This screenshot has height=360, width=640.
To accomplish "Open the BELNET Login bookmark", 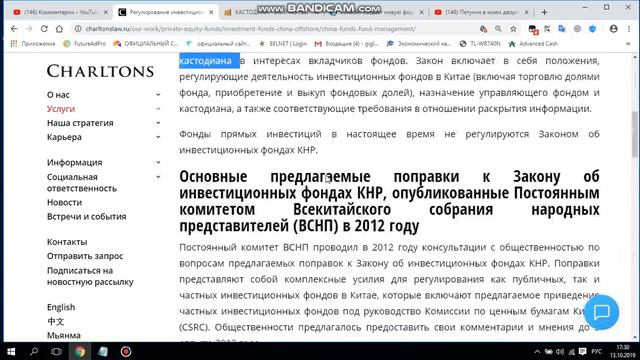I will point(283,44).
